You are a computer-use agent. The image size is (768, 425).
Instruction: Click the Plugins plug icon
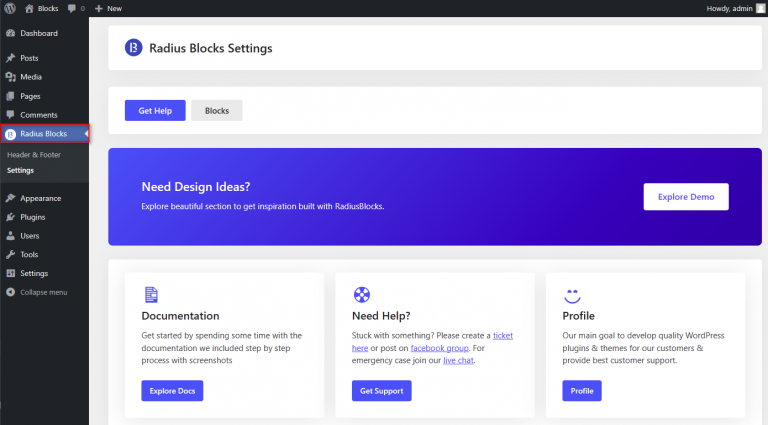[10, 217]
